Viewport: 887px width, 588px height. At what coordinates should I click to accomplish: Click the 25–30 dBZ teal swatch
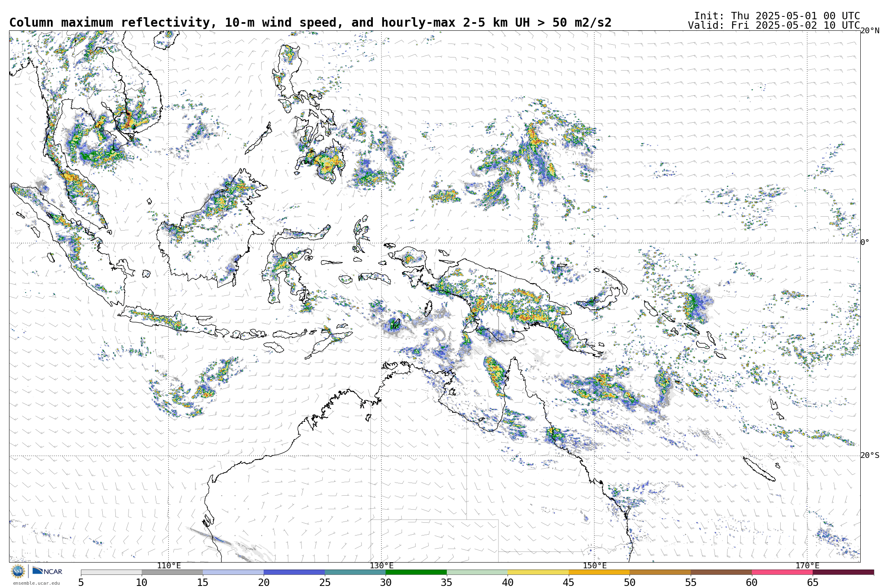click(x=355, y=572)
